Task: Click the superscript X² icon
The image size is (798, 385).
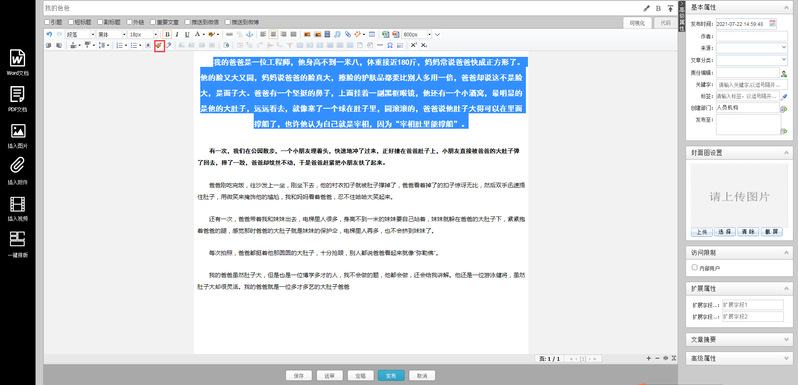Action: tap(414, 45)
